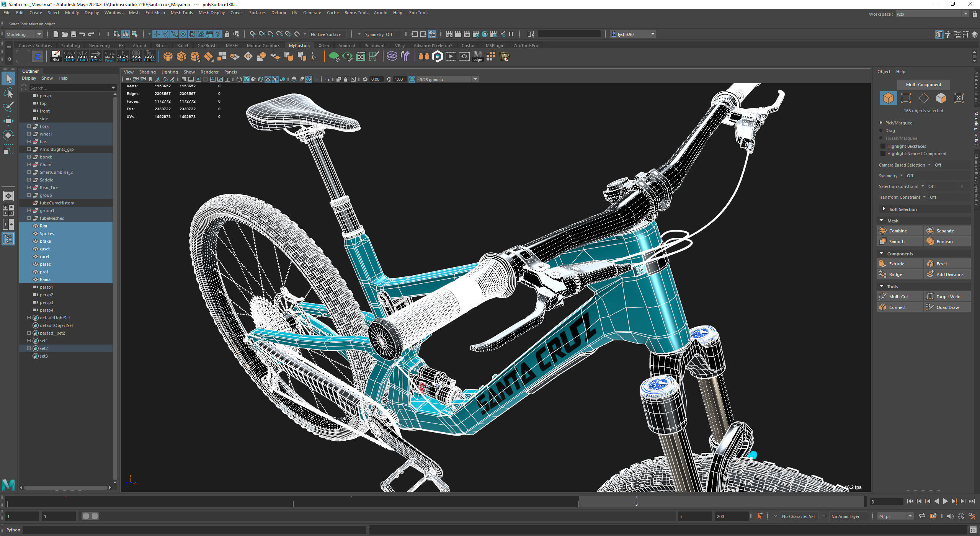Select the Paint Selection tool in toolbox
Image resolution: width=980 pixels, height=536 pixels.
pos(8,106)
